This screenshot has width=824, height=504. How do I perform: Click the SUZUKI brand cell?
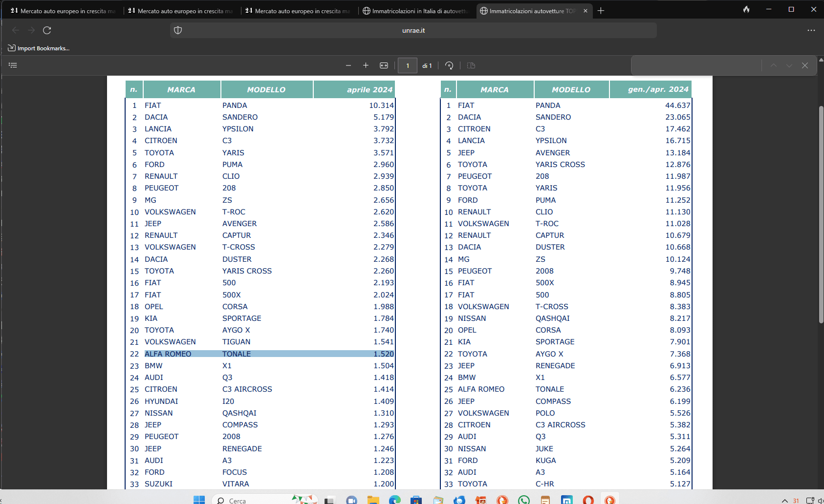click(158, 484)
